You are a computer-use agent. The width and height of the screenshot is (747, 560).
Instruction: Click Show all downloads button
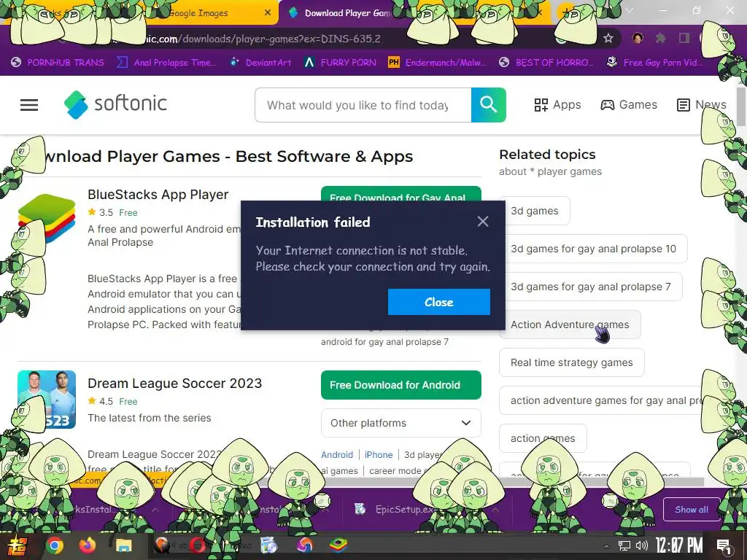point(692,510)
